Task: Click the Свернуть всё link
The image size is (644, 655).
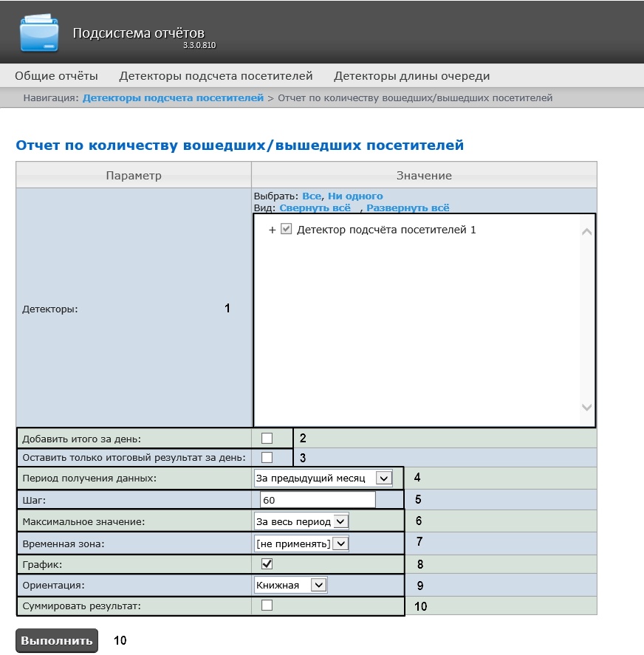Action: [309, 208]
